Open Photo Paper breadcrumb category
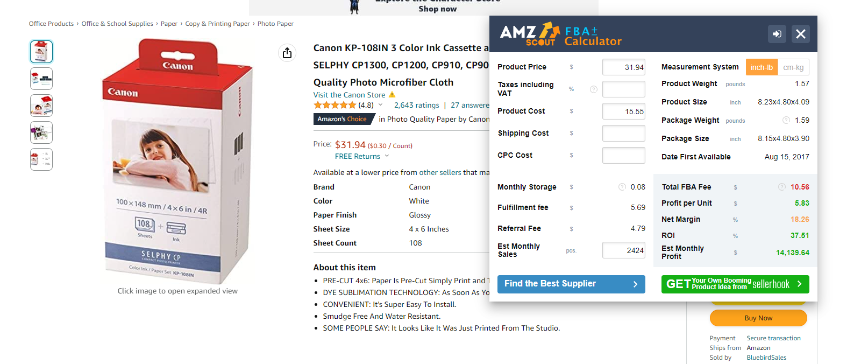 pos(275,24)
